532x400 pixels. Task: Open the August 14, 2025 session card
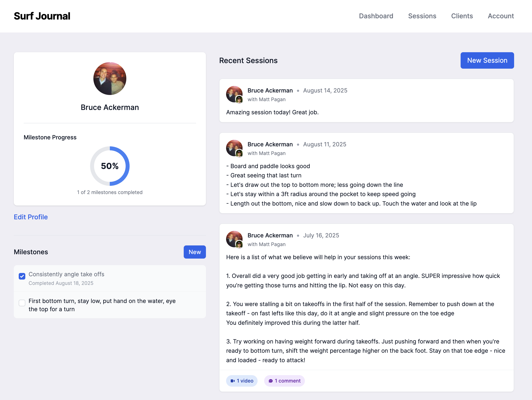click(366, 112)
